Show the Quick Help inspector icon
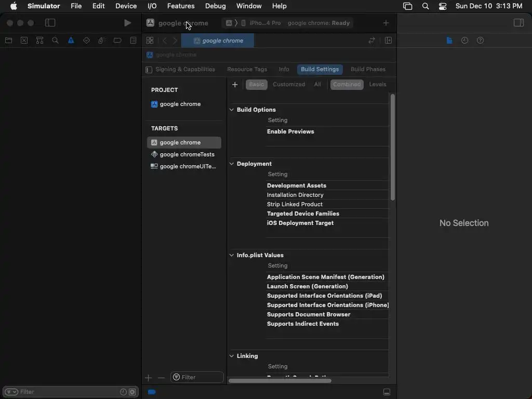532x399 pixels. coord(481,41)
